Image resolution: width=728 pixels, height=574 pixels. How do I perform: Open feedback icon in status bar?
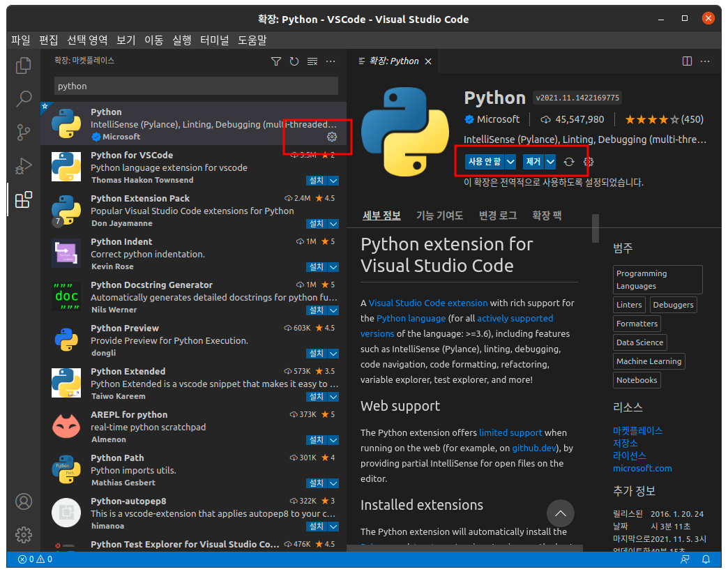pos(685,559)
